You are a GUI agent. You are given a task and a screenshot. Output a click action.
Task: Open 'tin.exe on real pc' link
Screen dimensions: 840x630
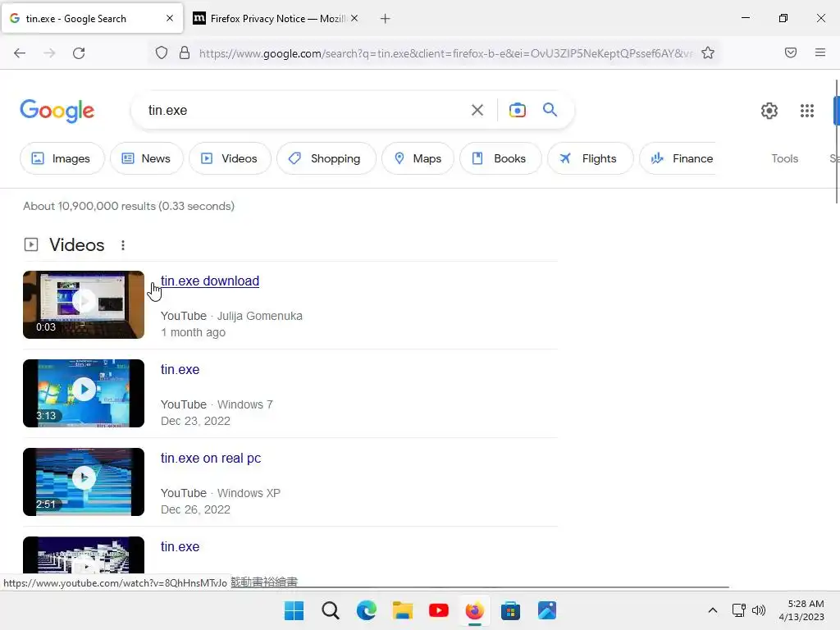click(x=211, y=458)
